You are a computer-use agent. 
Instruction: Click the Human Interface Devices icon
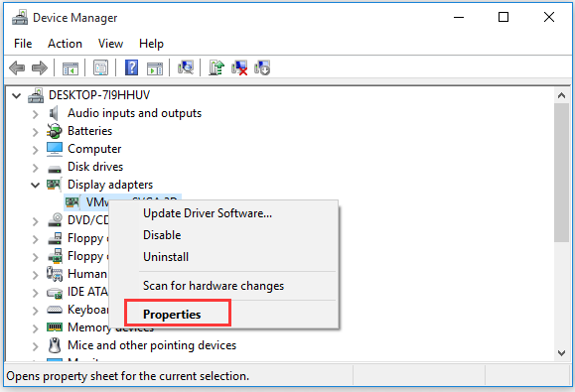point(55,274)
